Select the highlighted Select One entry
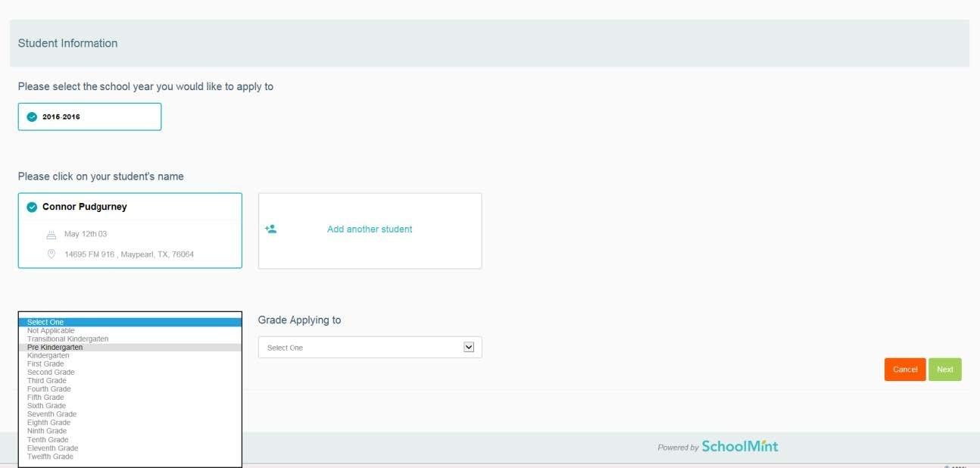This screenshot has width=980, height=468. (x=45, y=322)
